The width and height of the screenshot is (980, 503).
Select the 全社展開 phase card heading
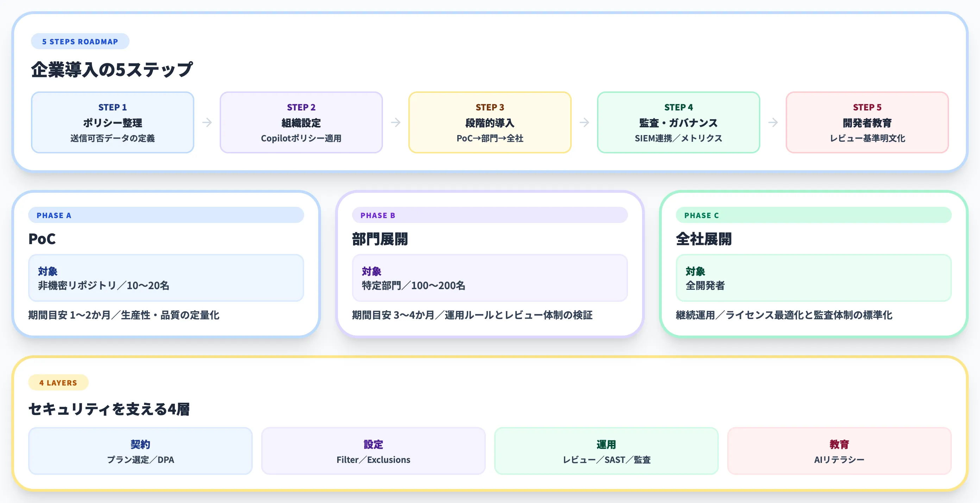click(703, 240)
